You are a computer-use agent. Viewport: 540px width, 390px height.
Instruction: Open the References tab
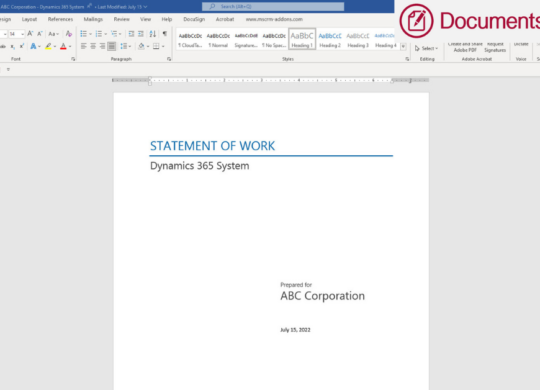[x=60, y=19]
